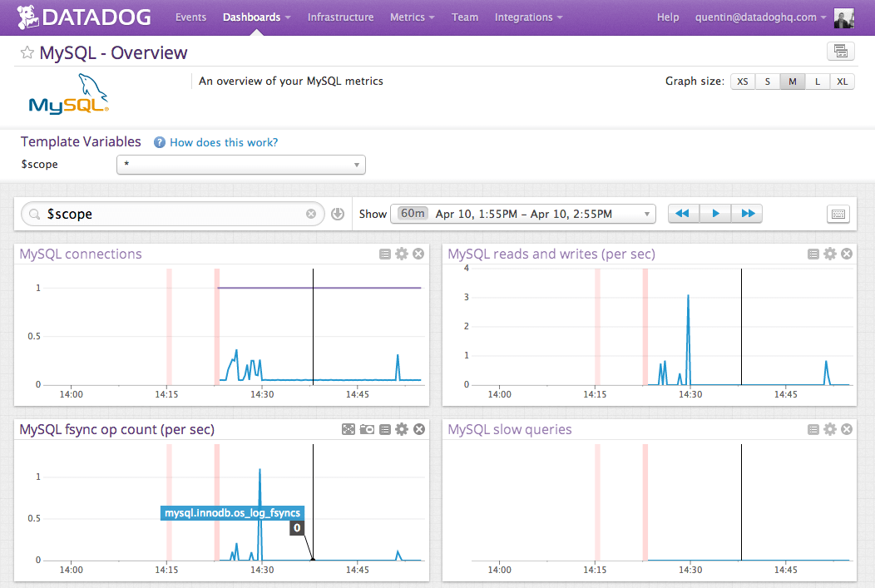Navigate to the Infrastructure page
This screenshot has height=588, width=875.
coord(340,17)
